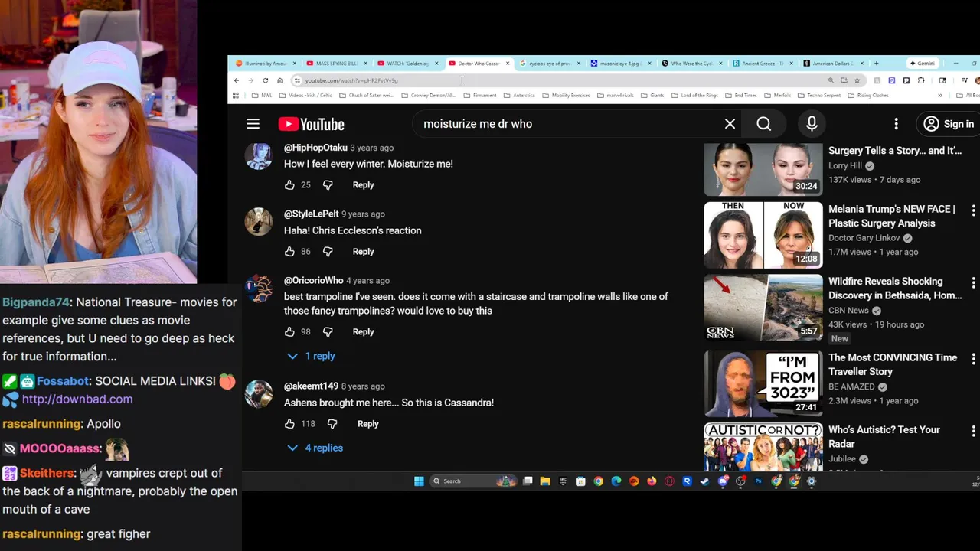Switch to the Illuminati browser tab

(264, 64)
